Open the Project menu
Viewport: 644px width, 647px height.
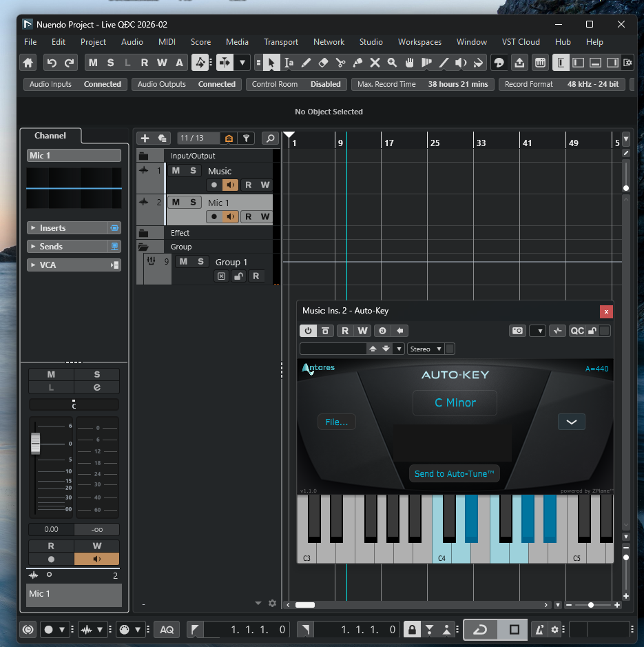pyautogui.click(x=93, y=42)
